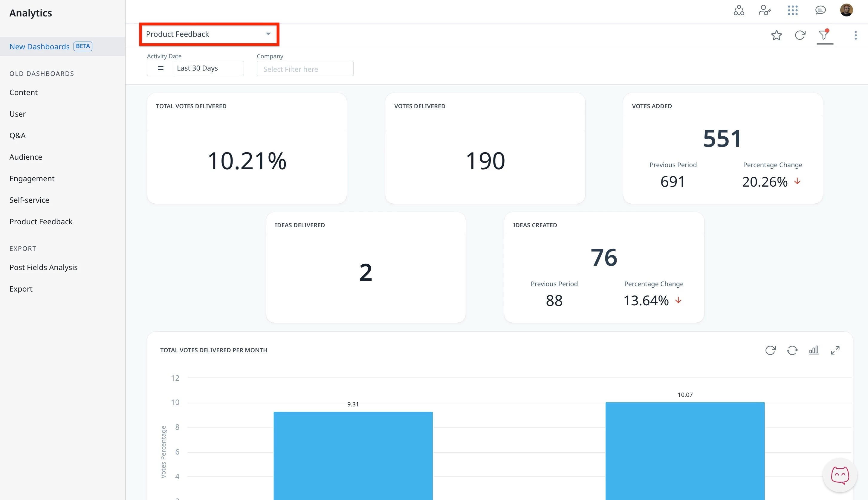
Task: Open the Last 30 Days date dropdown
Action: point(208,68)
